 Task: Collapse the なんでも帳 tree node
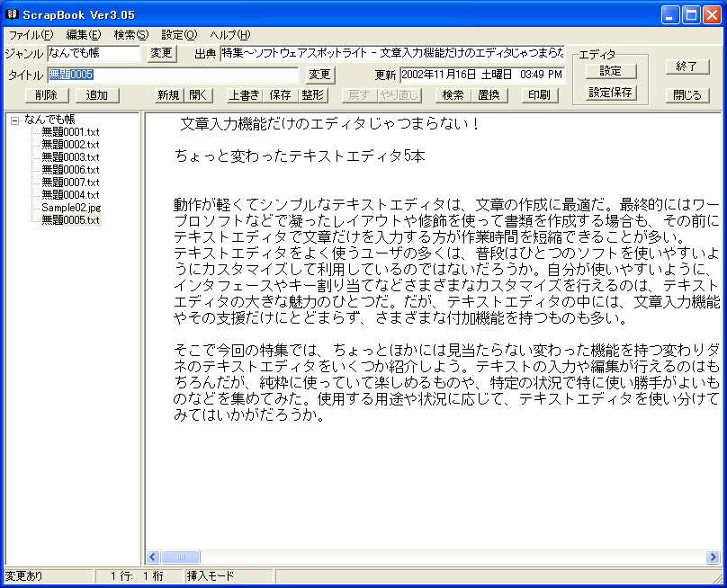pos(15,120)
